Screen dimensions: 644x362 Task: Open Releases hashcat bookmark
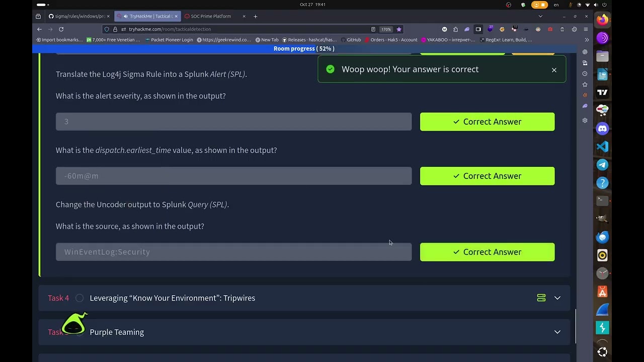point(310,40)
